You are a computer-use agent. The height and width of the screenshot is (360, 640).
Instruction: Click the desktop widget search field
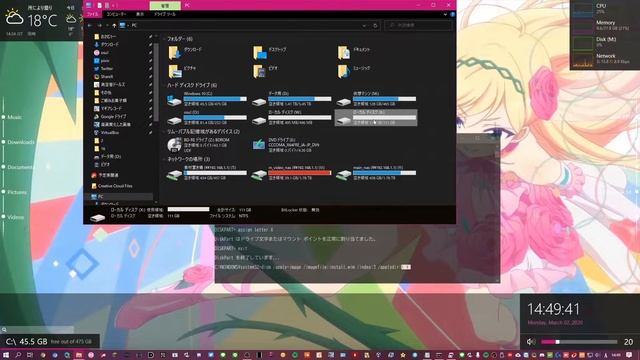(x=38, y=329)
